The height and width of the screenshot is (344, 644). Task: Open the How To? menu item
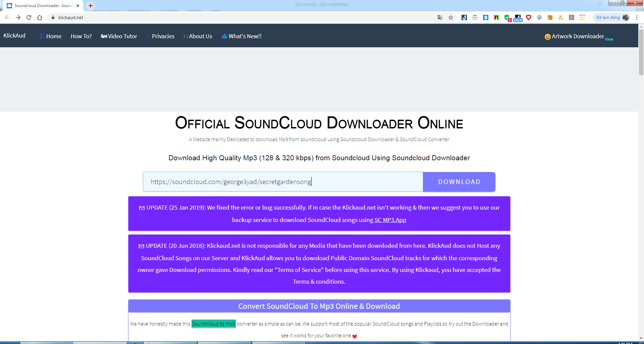[81, 36]
